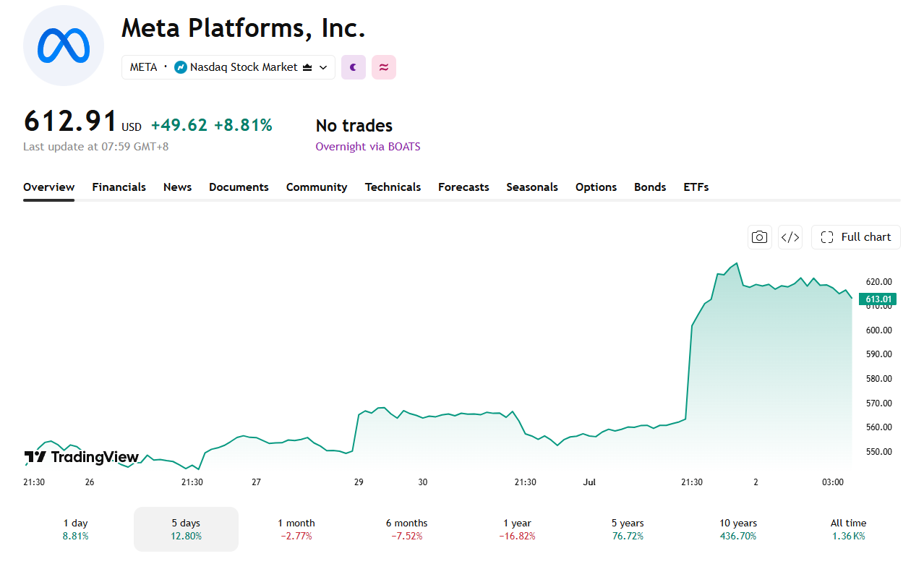
Task: Open the Community tab
Action: [317, 187]
